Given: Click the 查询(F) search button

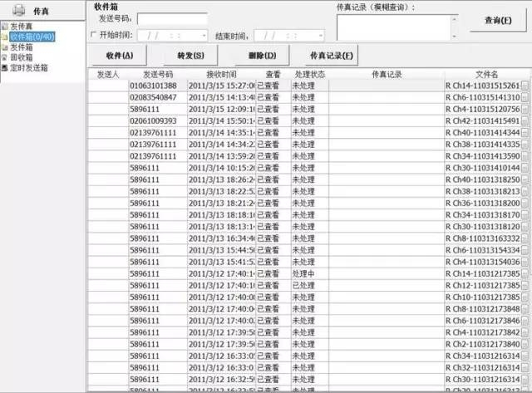Looking at the screenshot, I should [x=496, y=19].
